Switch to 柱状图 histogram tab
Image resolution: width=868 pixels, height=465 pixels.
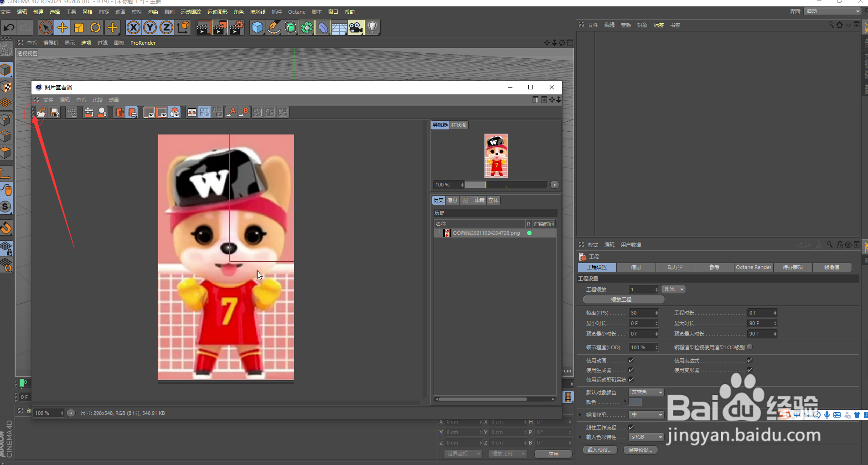click(x=459, y=125)
